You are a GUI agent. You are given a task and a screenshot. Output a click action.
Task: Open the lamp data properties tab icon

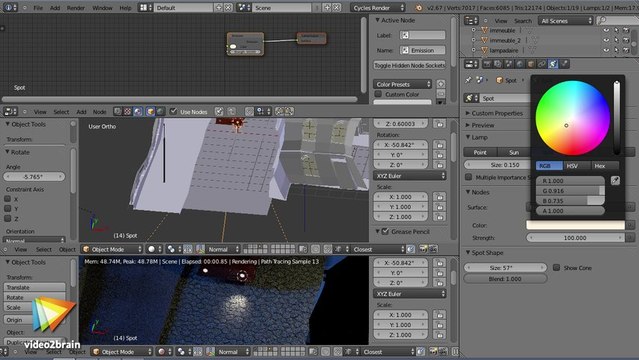click(553, 64)
